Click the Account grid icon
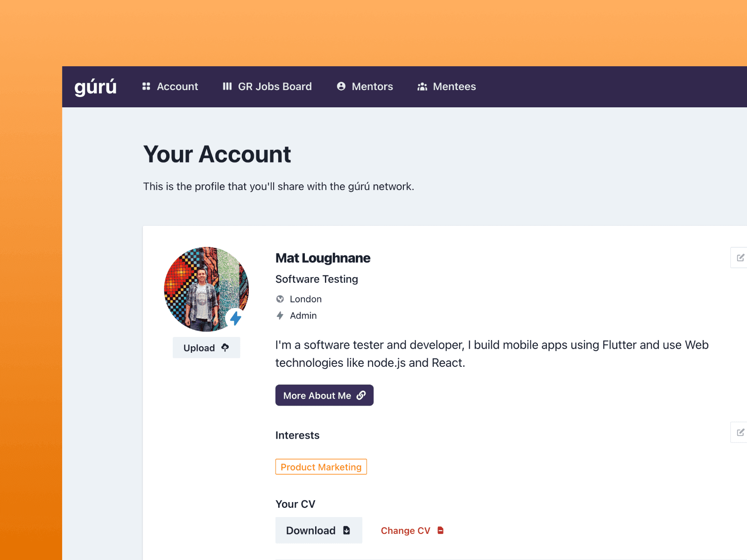The height and width of the screenshot is (560, 747). tap(146, 86)
